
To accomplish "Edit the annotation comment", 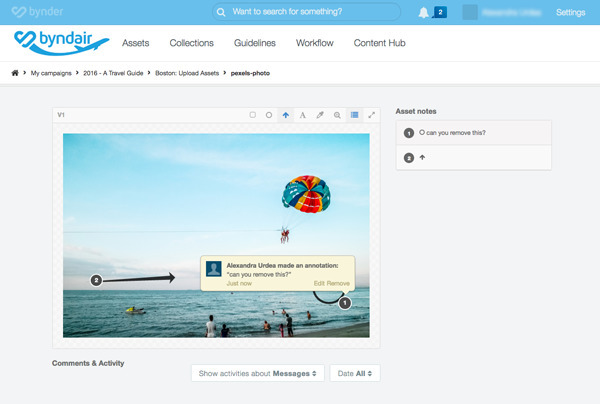I will [319, 283].
